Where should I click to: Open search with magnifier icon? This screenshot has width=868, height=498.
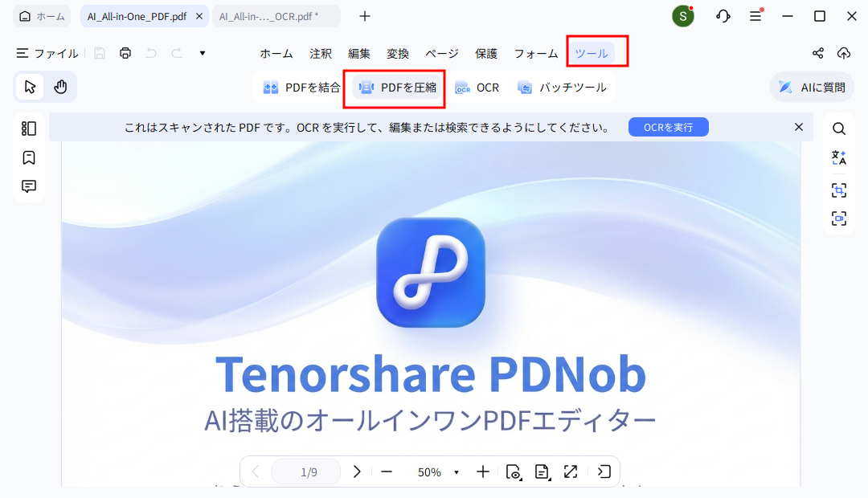[x=838, y=129]
